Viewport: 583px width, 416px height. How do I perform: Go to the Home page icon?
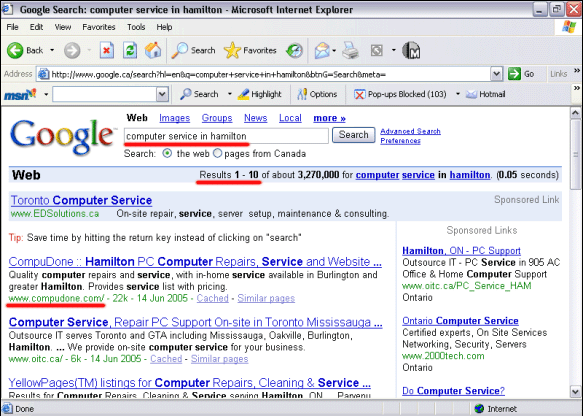[153, 50]
